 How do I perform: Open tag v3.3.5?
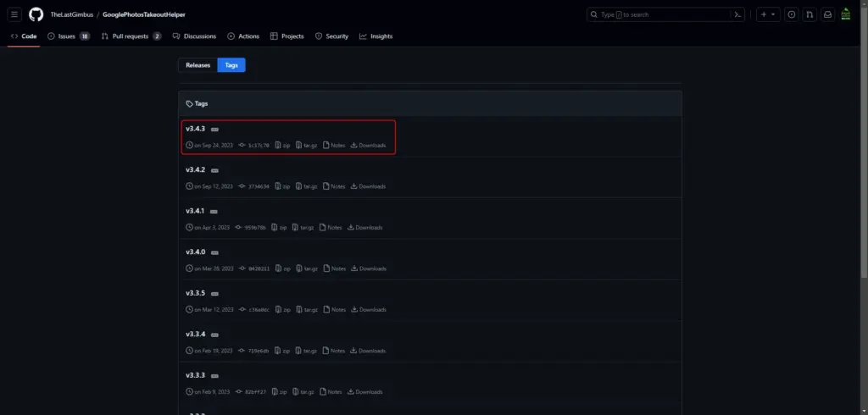(x=196, y=293)
